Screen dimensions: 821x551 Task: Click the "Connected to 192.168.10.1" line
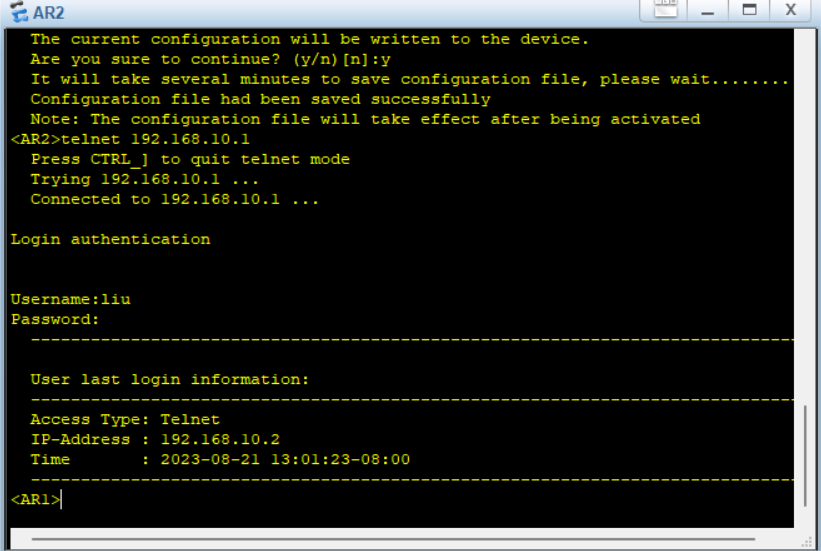[174, 199]
